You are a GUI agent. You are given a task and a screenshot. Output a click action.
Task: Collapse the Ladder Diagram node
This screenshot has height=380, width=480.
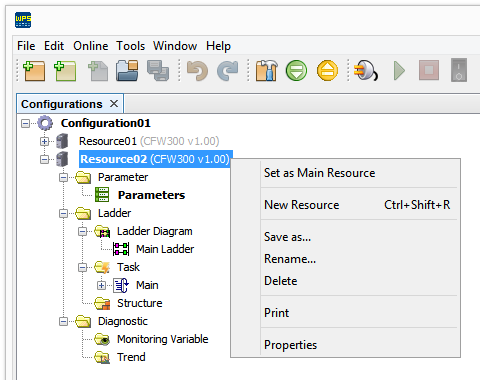click(x=82, y=231)
